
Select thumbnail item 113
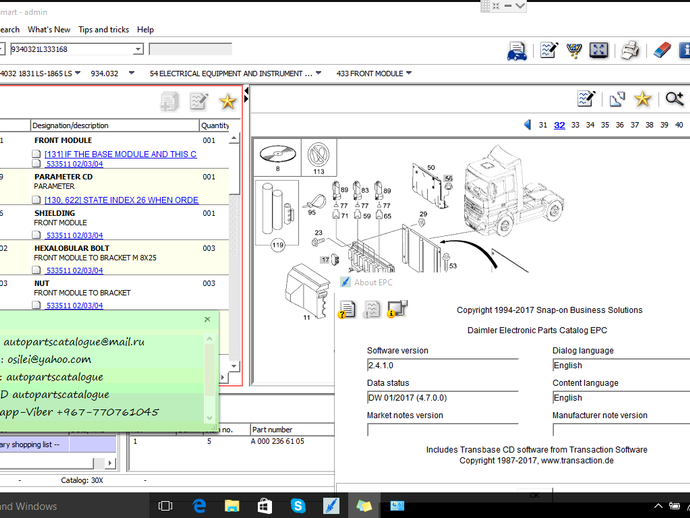click(319, 157)
